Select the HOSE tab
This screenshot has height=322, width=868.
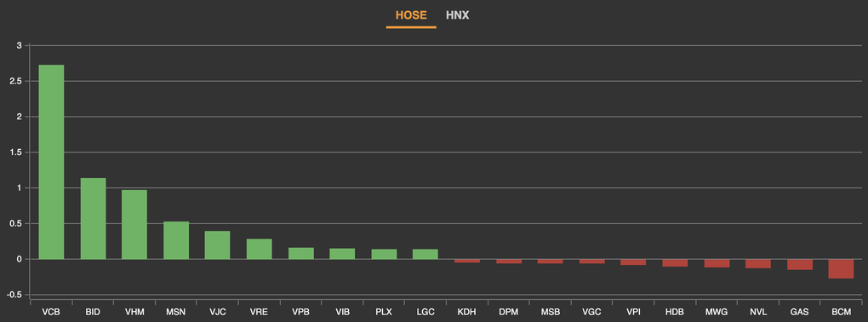(411, 15)
